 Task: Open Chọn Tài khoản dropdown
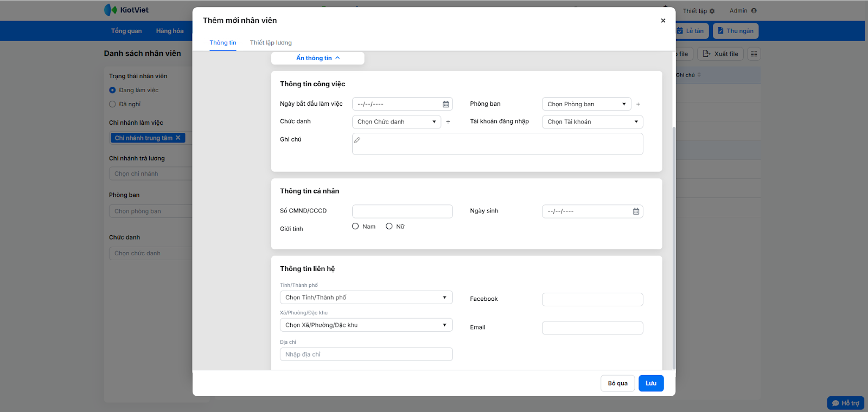point(592,122)
